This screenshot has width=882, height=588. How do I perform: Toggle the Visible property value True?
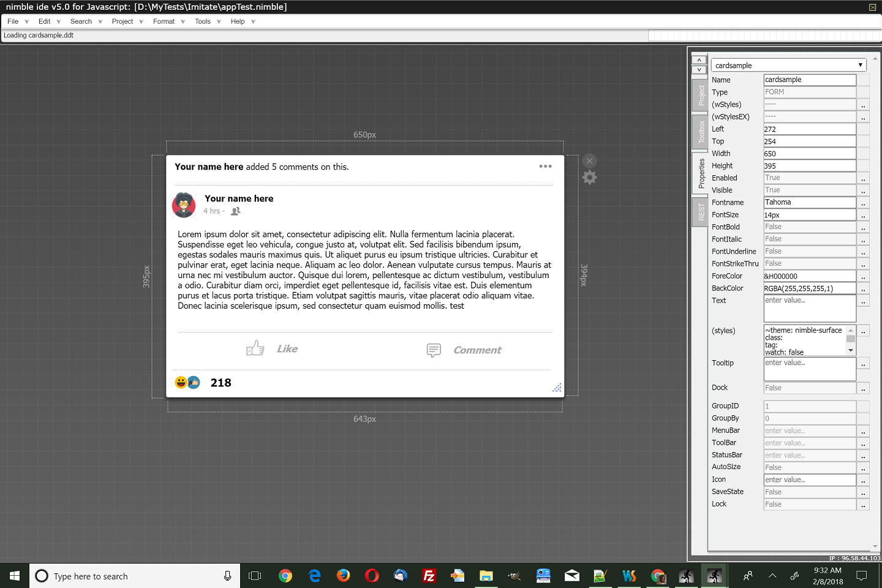[x=810, y=190]
